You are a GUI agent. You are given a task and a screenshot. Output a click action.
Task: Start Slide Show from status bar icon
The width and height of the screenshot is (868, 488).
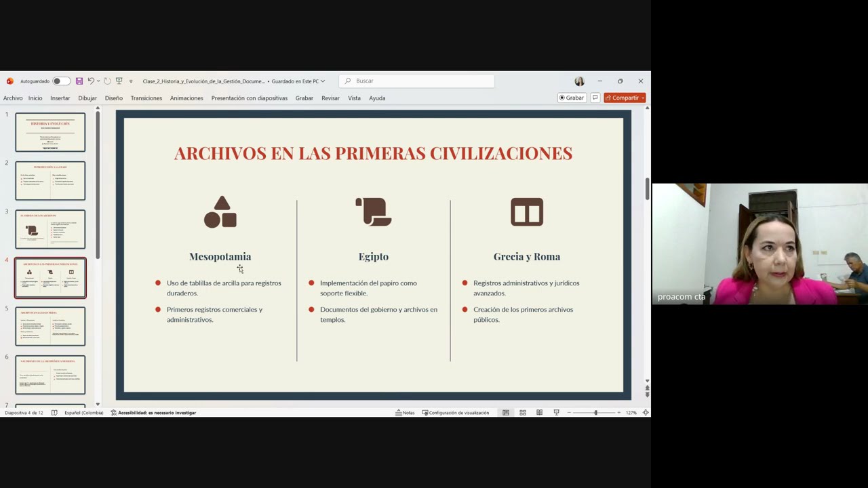pos(556,413)
